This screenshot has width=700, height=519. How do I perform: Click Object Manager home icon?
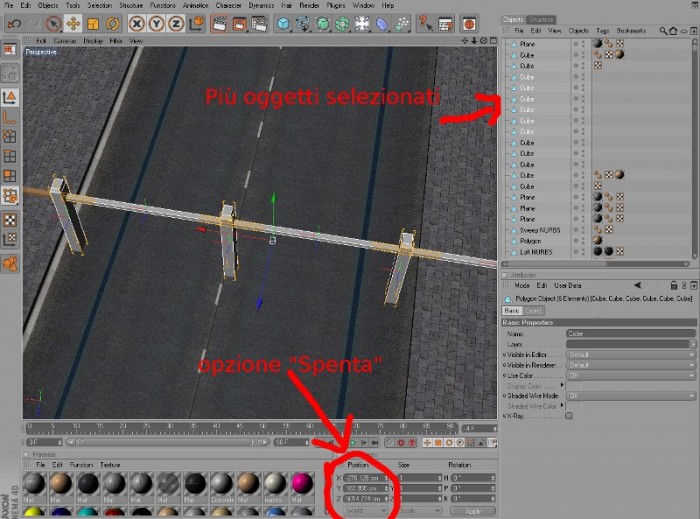pyautogui.click(x=673, y=31)
